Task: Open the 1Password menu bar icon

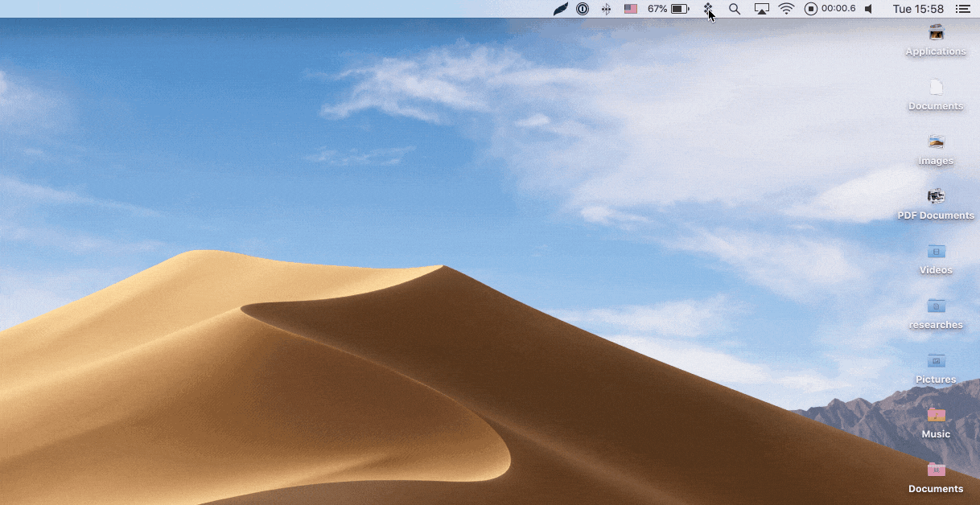Action: point(583,9)
